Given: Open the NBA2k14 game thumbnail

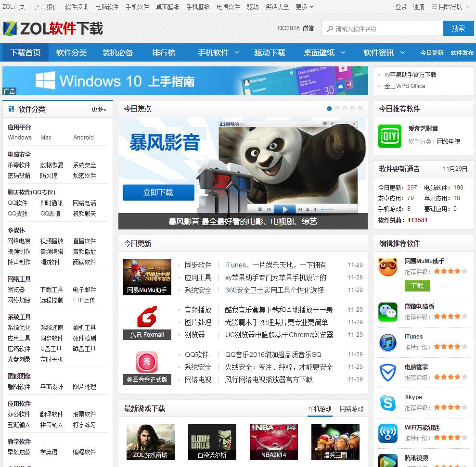Looking at the screenshot, I should [x=274, y=442].
